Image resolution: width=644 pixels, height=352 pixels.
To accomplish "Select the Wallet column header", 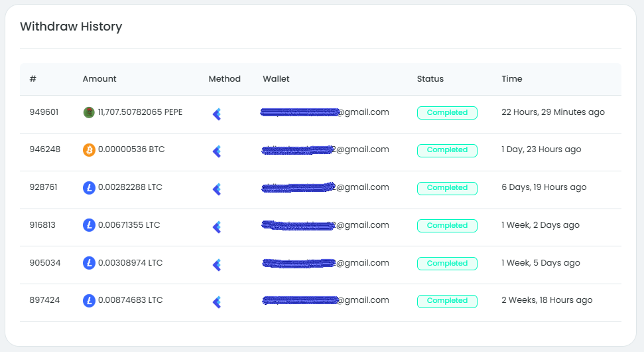I will point(276,78).
